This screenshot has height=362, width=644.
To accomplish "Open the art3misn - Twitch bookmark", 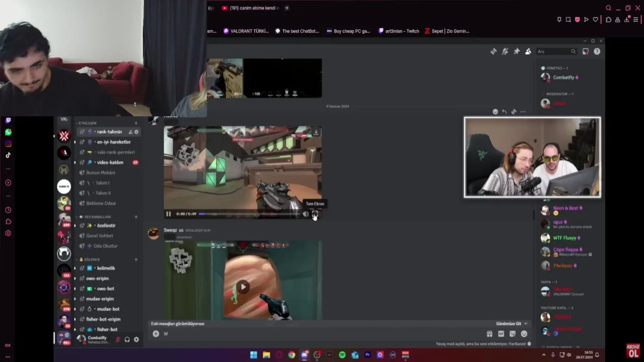I will pos(398,31).
